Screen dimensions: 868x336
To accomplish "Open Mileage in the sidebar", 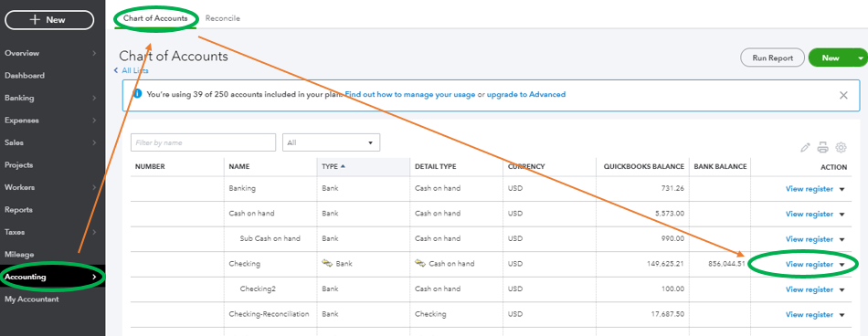I will (19, 255).
